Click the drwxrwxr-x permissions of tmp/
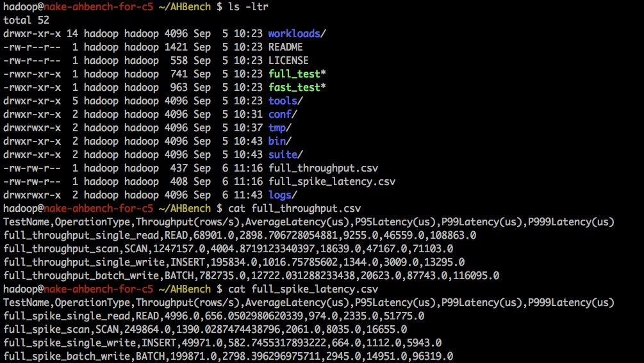Screen dimensions: 644x363 pos(32,127)
